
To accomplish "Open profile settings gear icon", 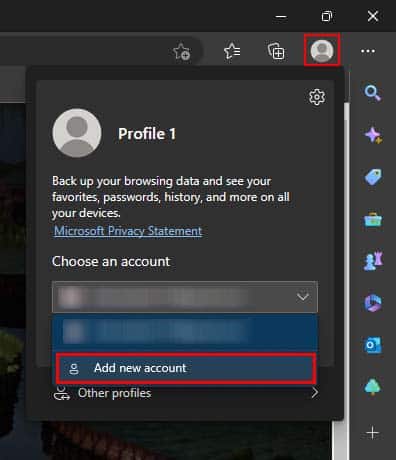I will pos(317,97).
